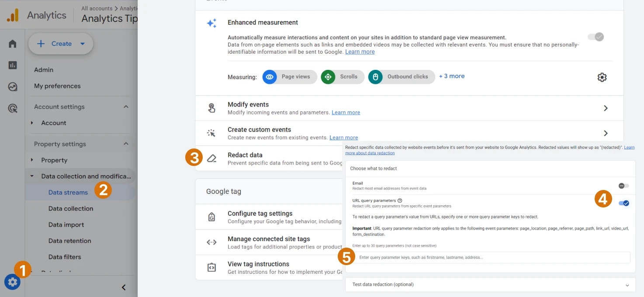
Task: Click help icon beside URL query parameters
Action: 400,200
